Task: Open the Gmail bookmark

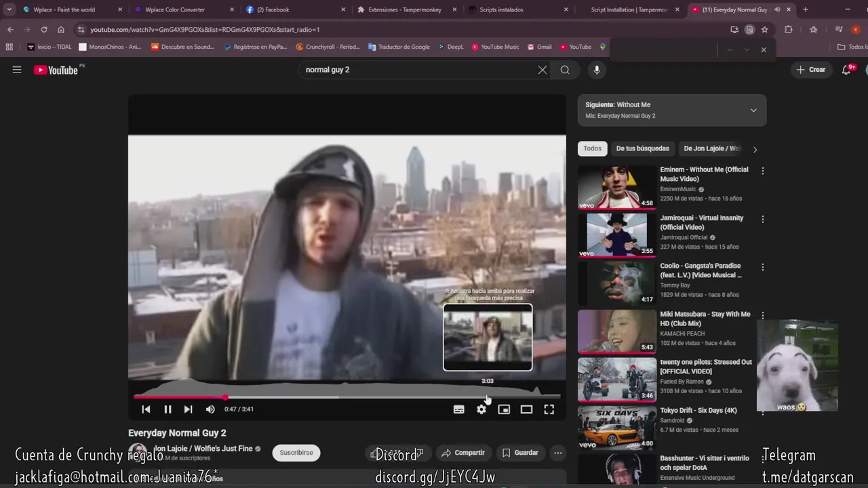Action: 539,47
